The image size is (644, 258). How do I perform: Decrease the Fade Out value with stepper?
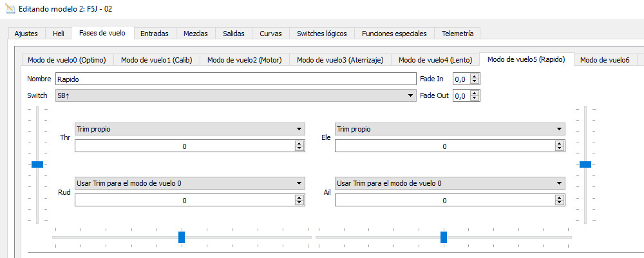pos(475,99)
